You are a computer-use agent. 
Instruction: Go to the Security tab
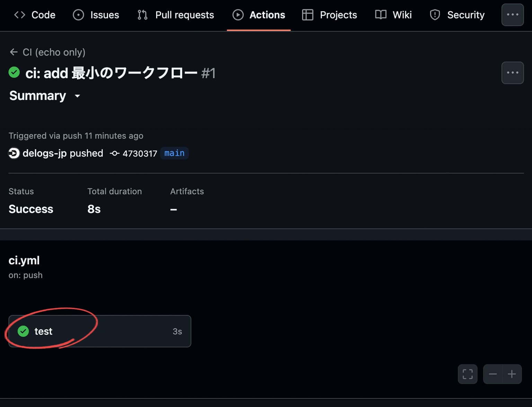pyautogui.click(x=457, y=15)
